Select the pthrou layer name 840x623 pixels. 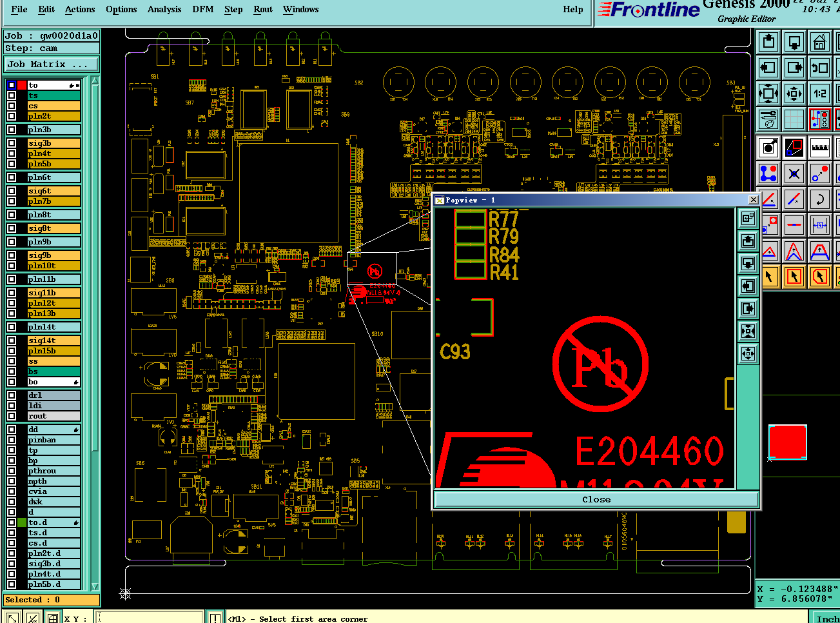pyautogui.click(x=54, y=471)
